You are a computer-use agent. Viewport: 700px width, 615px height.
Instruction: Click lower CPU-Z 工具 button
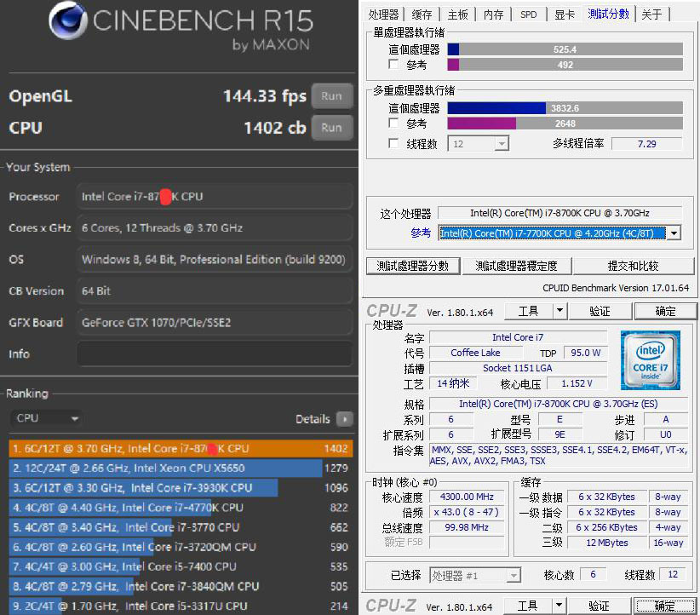(x=528, y=606)
